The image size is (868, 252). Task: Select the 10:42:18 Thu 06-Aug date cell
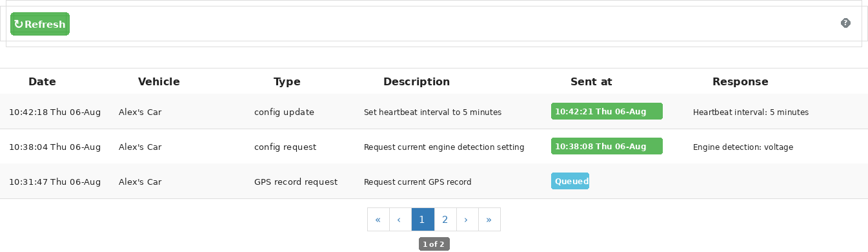(55, 112)
